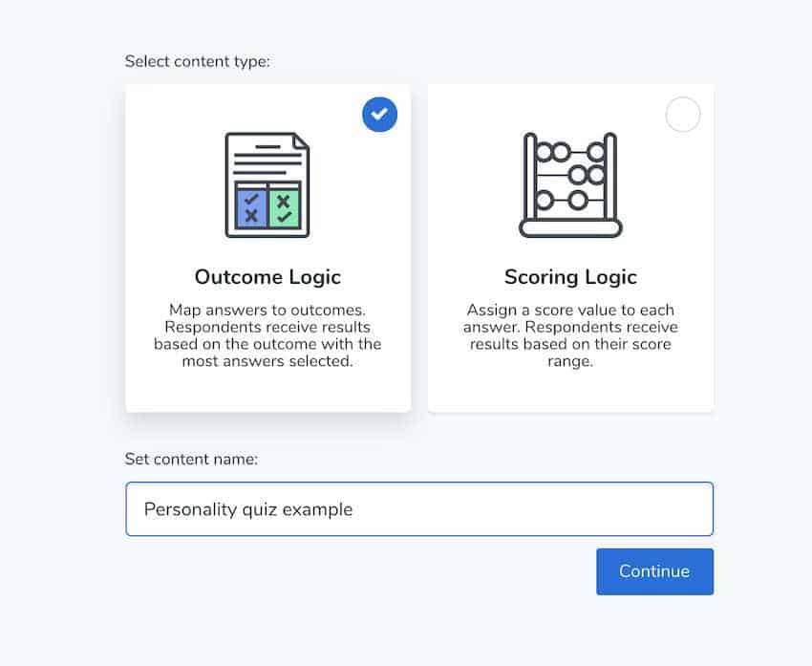
Task: Click the Outcome Logic document checklist icon
Action: 267,185
